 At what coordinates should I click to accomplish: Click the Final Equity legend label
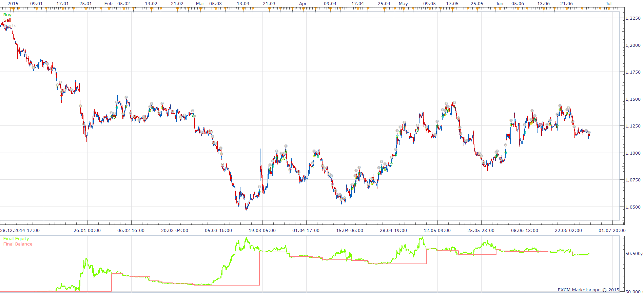click(x=16, y=239)
